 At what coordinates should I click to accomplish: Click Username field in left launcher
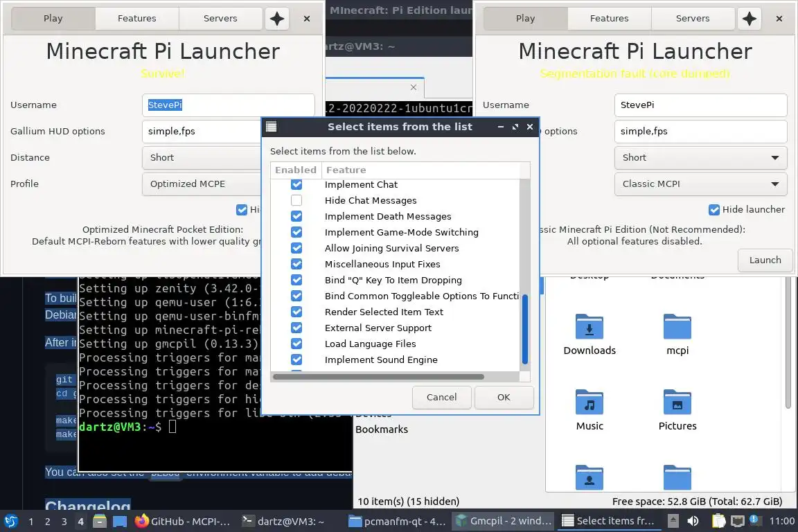(229, 105)
